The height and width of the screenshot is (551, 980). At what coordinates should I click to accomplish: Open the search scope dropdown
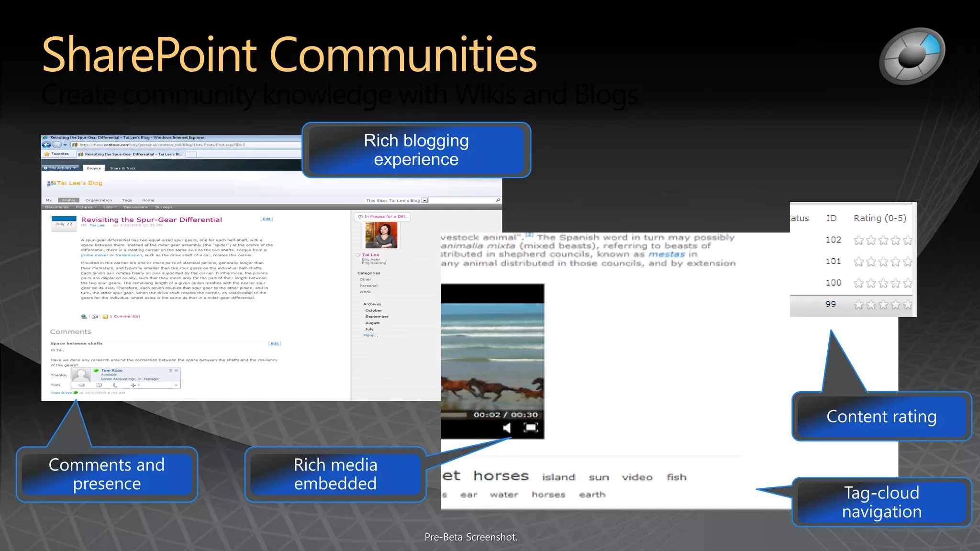coord(424,200)
